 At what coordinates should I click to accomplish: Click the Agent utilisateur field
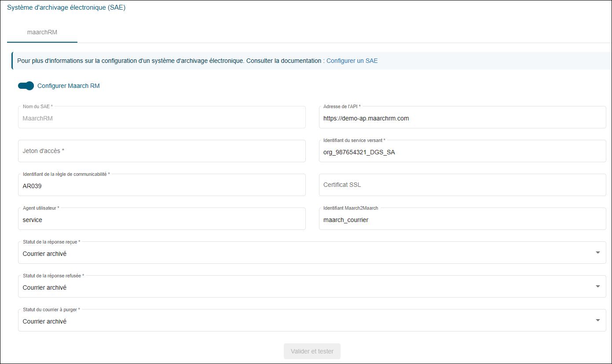[x=162, y=219]
